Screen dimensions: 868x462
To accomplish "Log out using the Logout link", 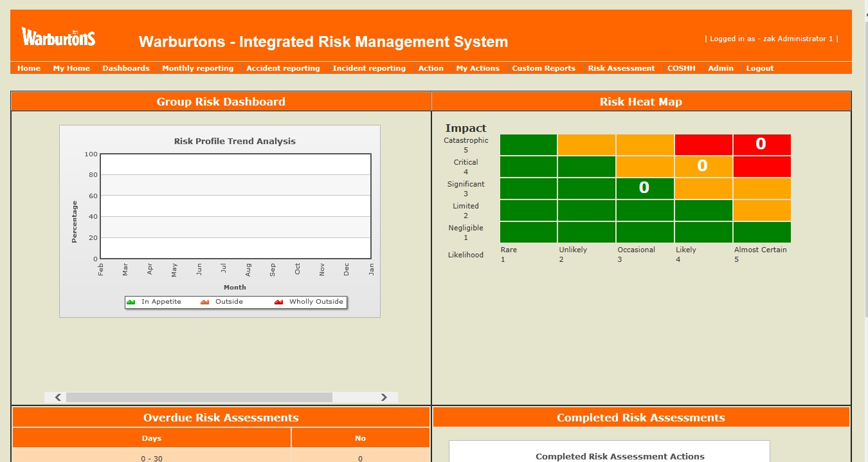I will pos(759,68).
